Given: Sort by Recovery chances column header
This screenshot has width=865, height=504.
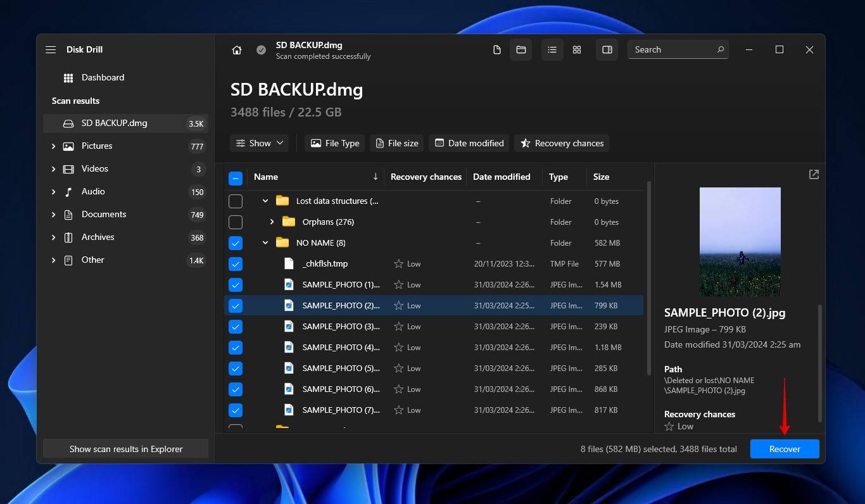Looking at the screenshot, I should click(426, 177).
